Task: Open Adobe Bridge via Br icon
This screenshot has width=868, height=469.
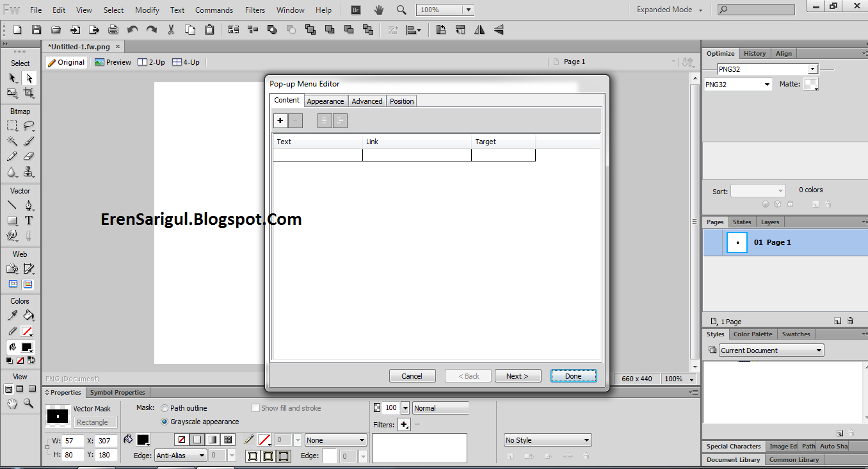Action: [x=357, y=10]
